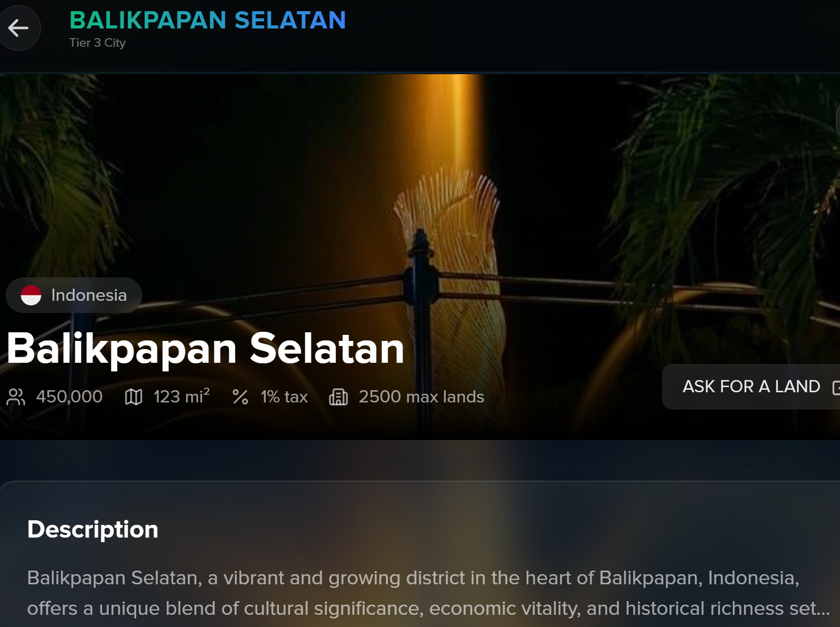
Task: Click the back arrow button
Action: point(18,28)
